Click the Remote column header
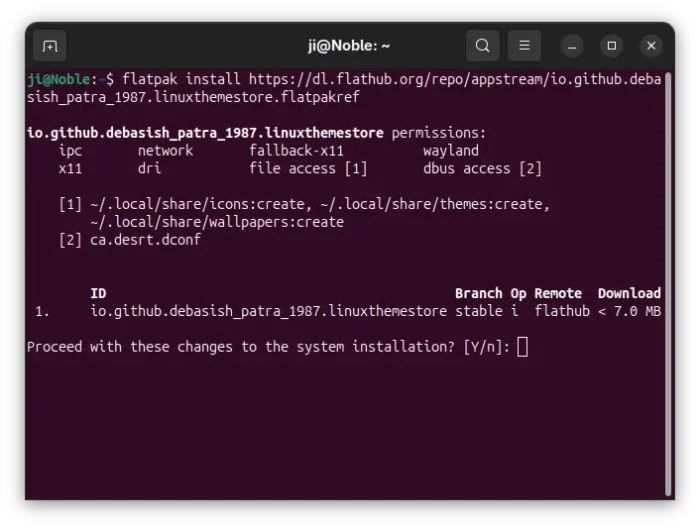Screen dimensions: 700x528 pyautogui.click(x=558, y=293)
